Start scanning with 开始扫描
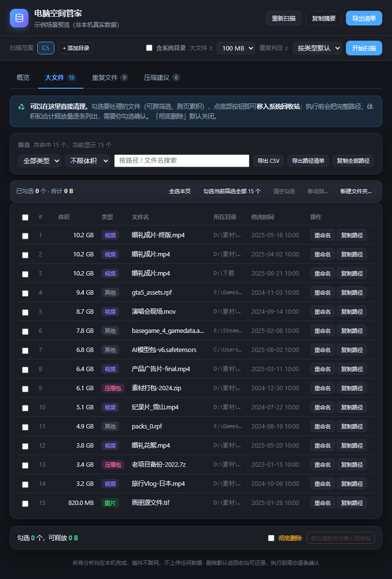Viewport: 392px width, 579px height. pyautogui.click(x=364, y=48)
